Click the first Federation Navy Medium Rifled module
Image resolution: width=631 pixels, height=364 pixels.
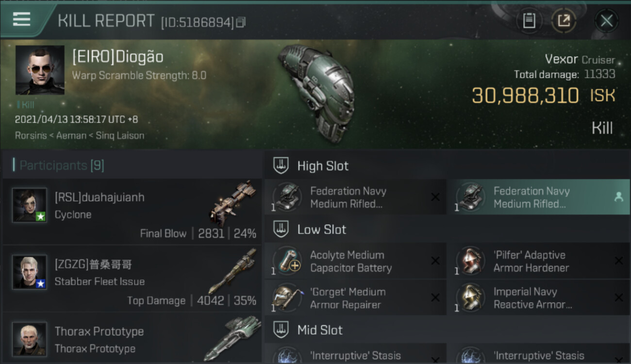[355, 197]
